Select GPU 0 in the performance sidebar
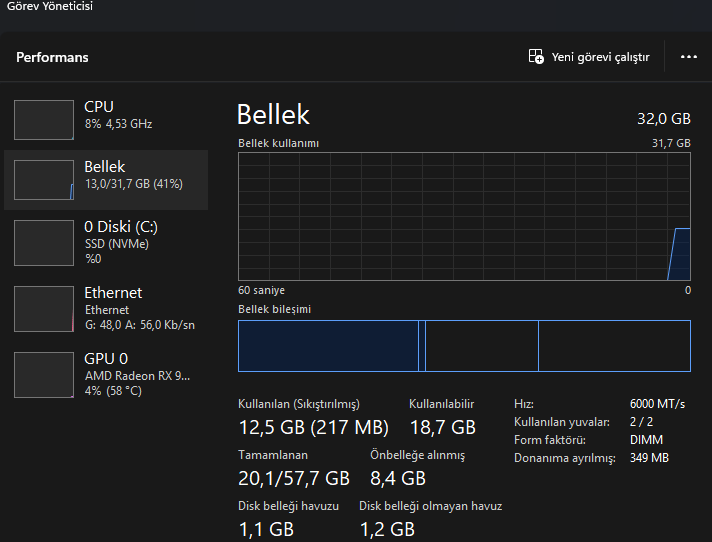Image resolution: width=712 pixels, height=542 pixels. 106,374
